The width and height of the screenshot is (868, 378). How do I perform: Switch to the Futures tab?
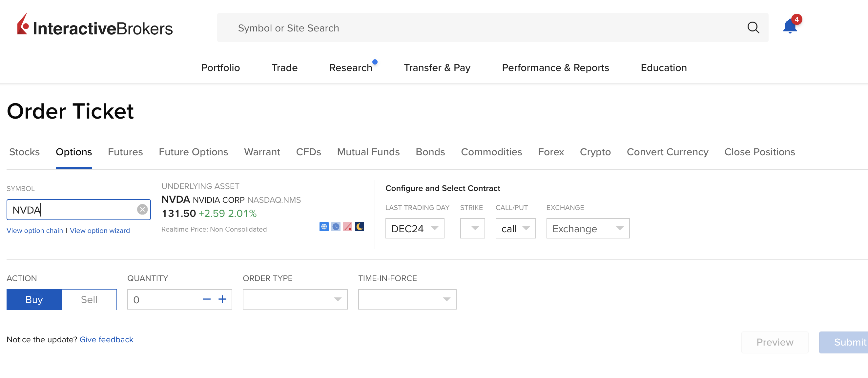point(125,152)
